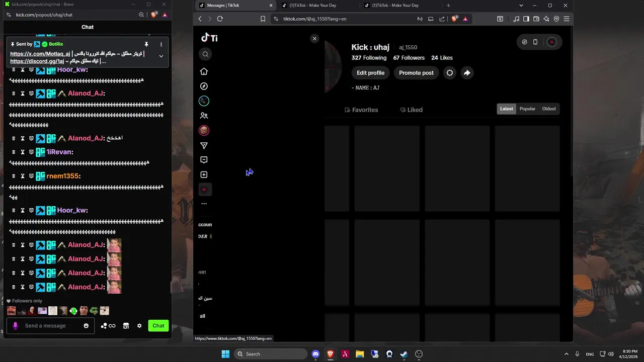Open Brave VPN shield icon

(556, 19)
